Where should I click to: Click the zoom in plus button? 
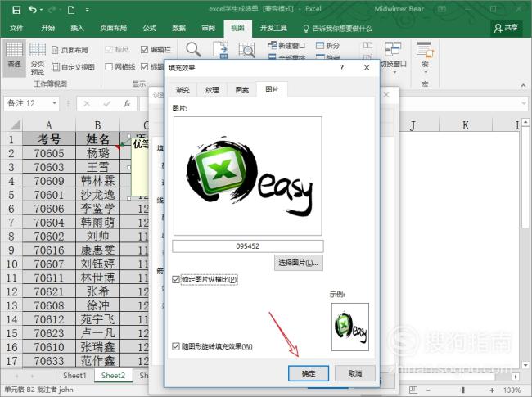(492, 390)
